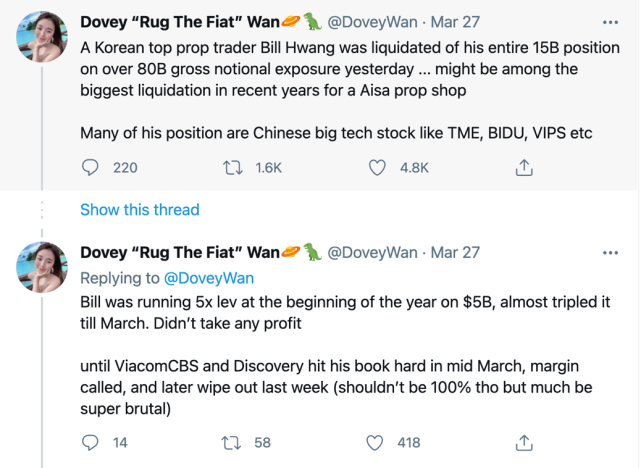
Task: Click reply icon on first tweet
Action: tap(90, 168)
